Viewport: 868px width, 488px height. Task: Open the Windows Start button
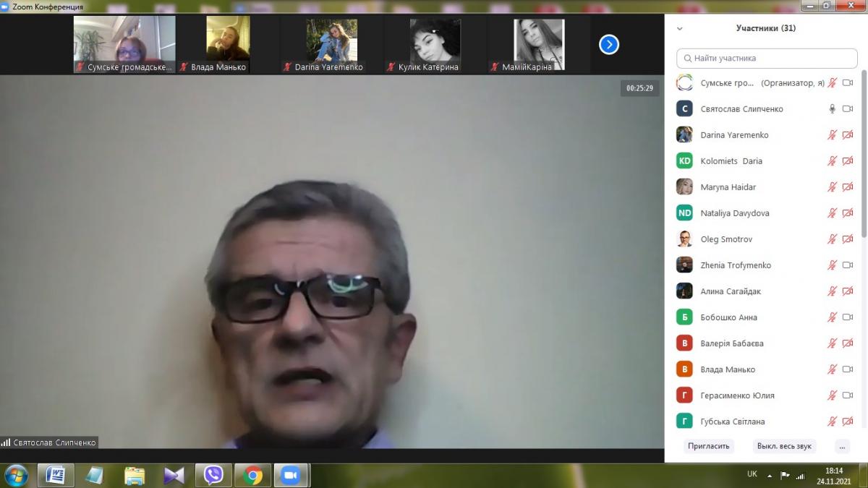point(16,475)
